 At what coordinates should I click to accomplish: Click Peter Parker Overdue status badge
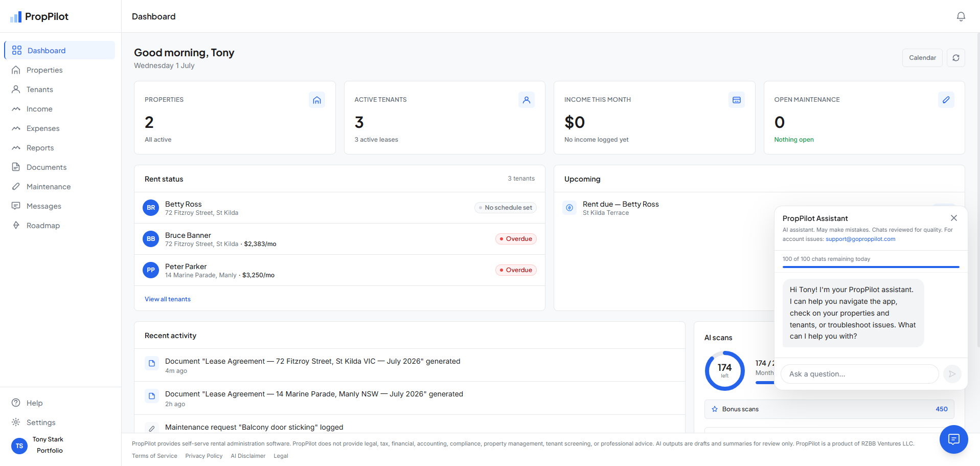(516, 270)
